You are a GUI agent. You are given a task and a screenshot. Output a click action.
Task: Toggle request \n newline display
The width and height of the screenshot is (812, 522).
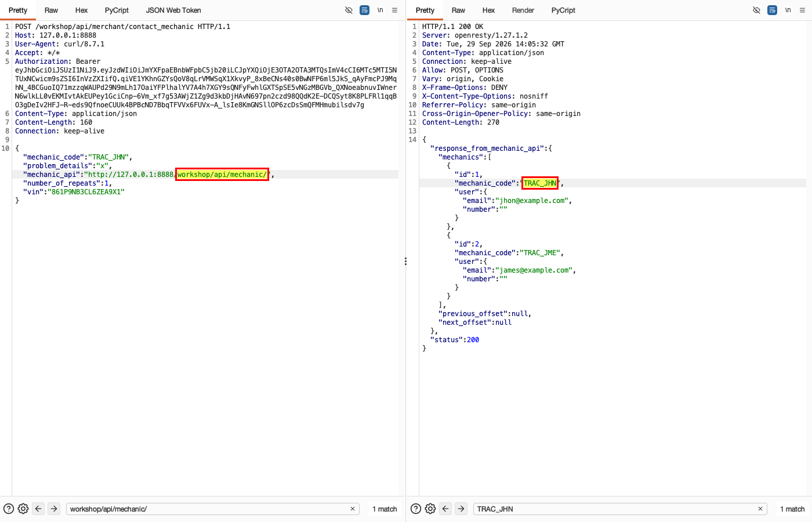click(x=380, y=10)
